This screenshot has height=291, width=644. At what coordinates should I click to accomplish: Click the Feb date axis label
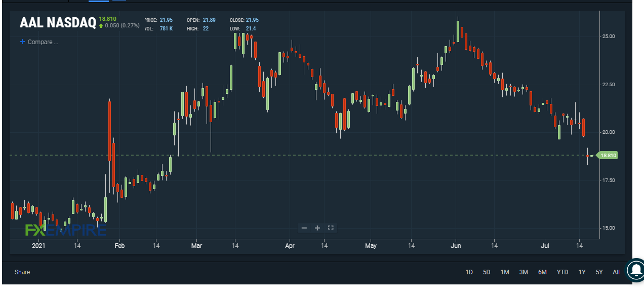[119, 246]
